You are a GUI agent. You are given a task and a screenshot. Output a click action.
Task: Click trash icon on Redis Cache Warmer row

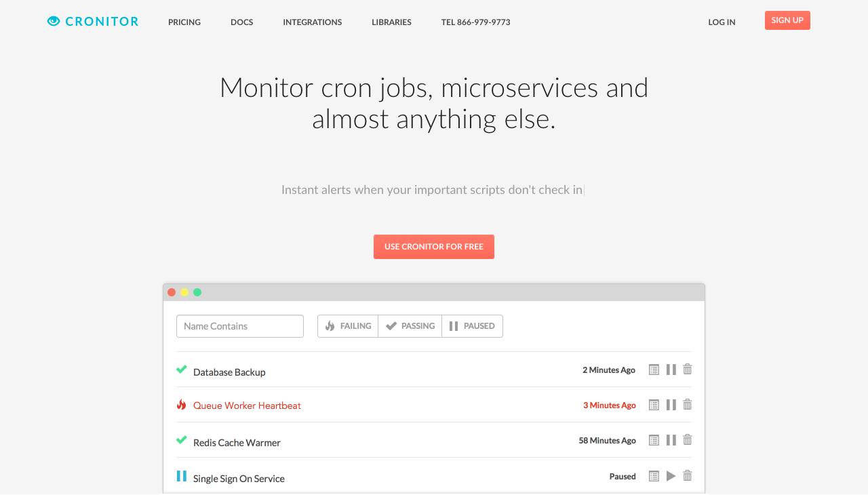(688, 440)
